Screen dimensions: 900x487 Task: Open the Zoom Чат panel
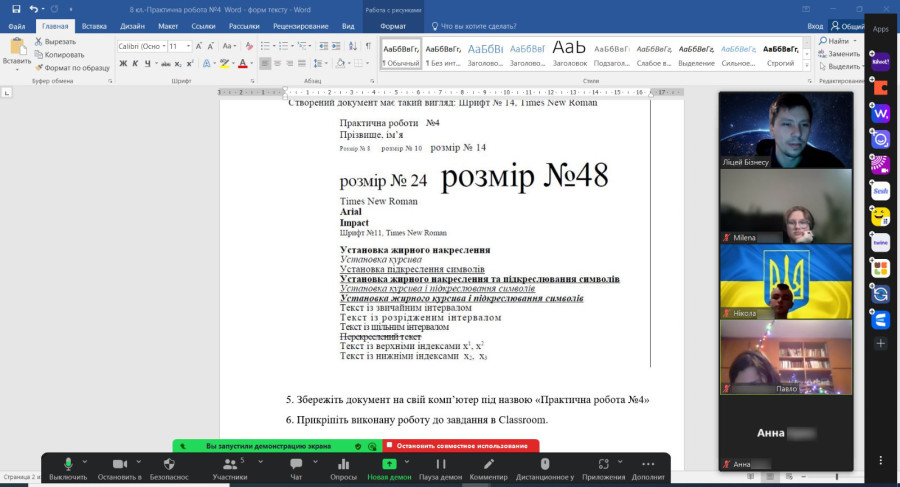click(296, 469)
